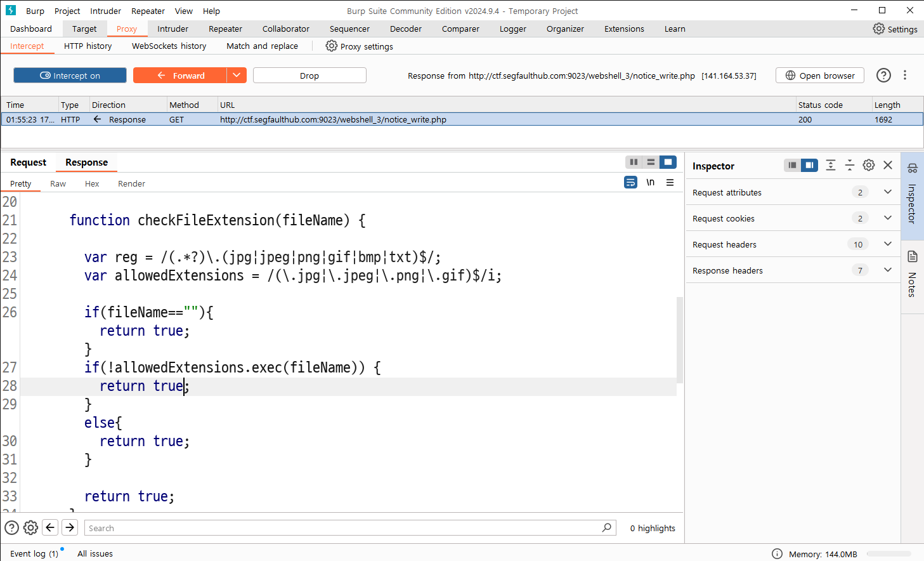Switch to the Target tab

click(84, 29)
